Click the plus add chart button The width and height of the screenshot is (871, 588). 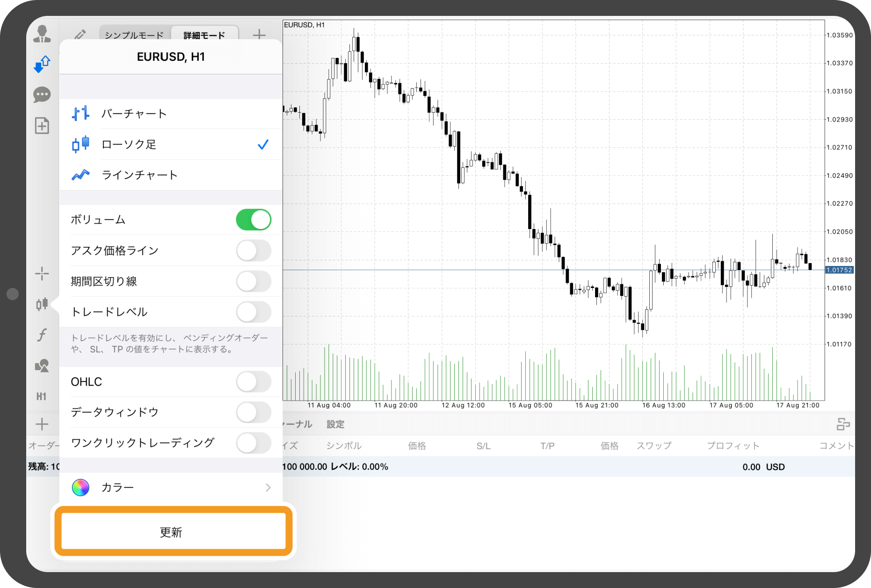point(259,35)
